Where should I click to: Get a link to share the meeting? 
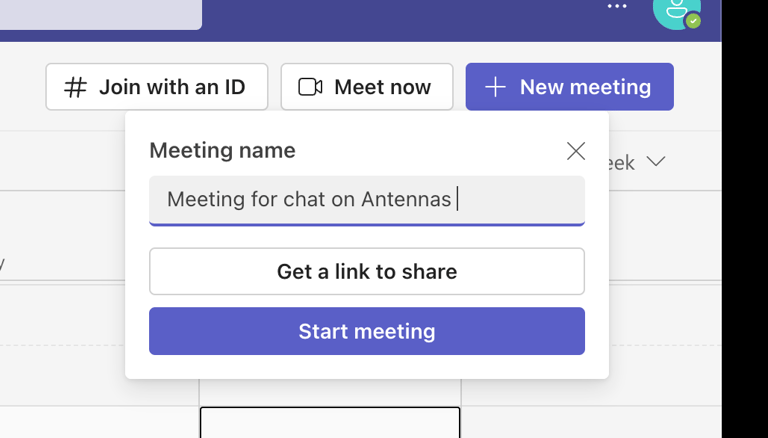(367, 271)
